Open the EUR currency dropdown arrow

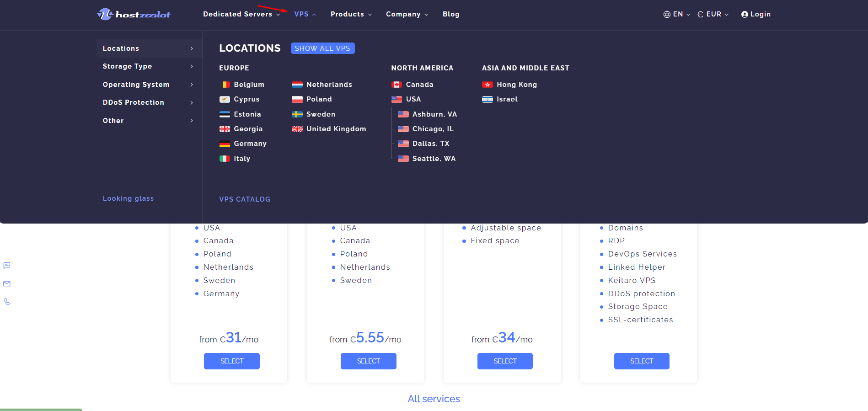(727, 15)
